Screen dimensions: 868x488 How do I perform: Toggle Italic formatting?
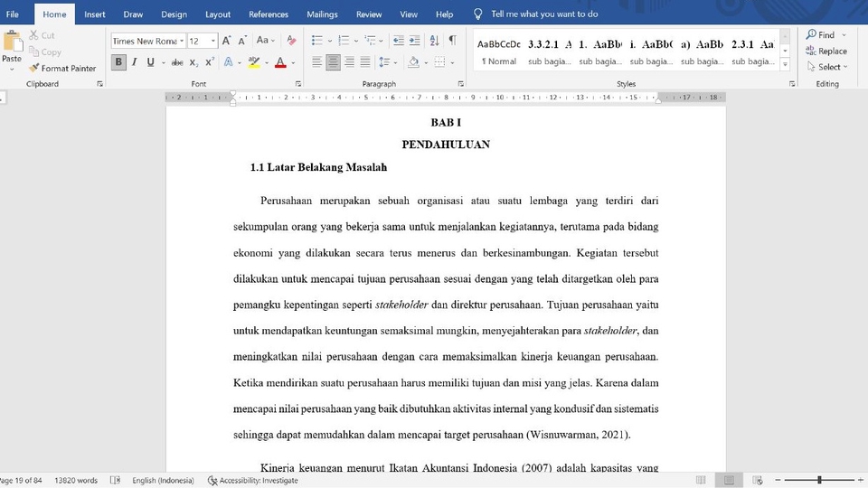pos(134,62)
